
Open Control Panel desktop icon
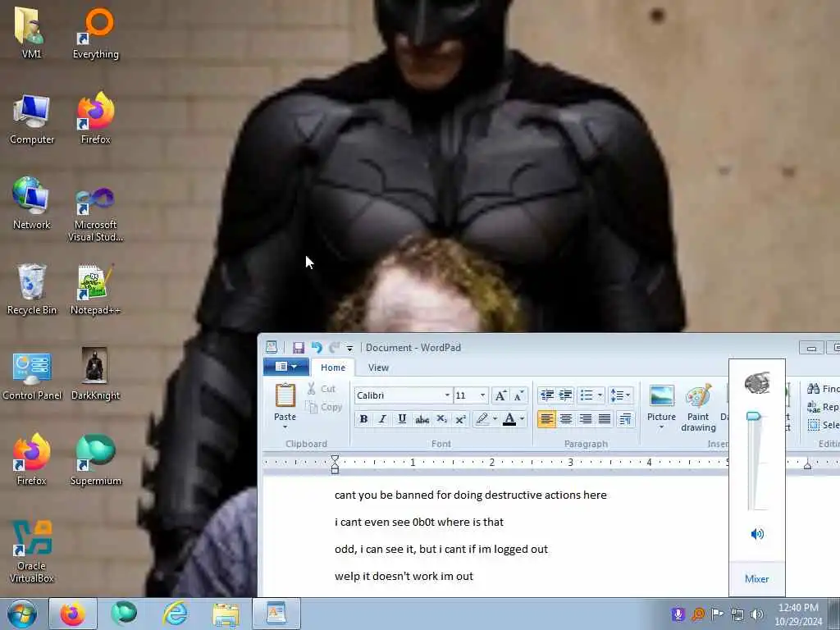point(32,375)
